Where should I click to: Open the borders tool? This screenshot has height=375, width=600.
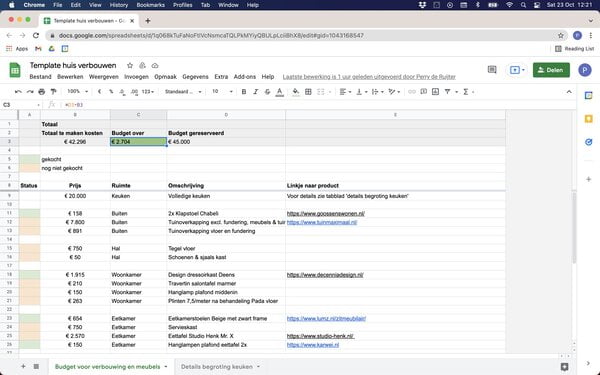tap(308, 92)
